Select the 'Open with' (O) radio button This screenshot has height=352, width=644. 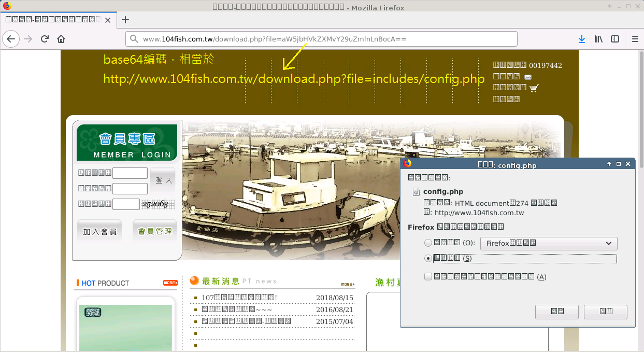pos(428,243)
